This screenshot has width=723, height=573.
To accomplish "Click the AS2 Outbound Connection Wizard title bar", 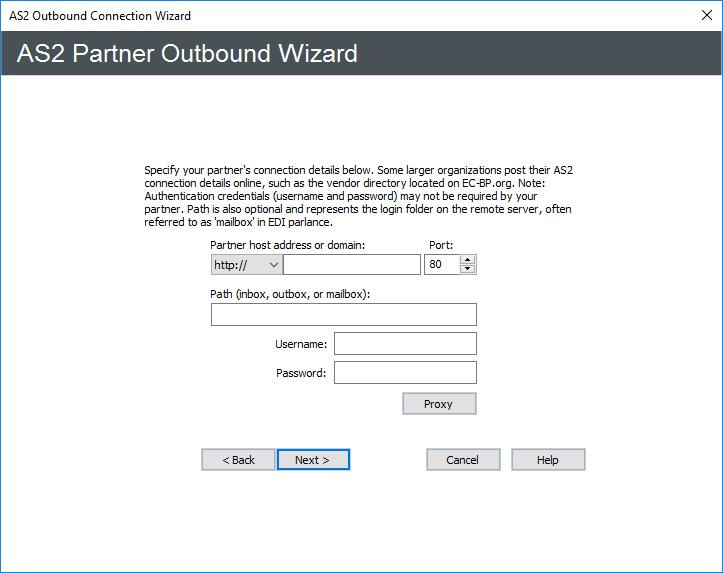I will click(300, 15).
